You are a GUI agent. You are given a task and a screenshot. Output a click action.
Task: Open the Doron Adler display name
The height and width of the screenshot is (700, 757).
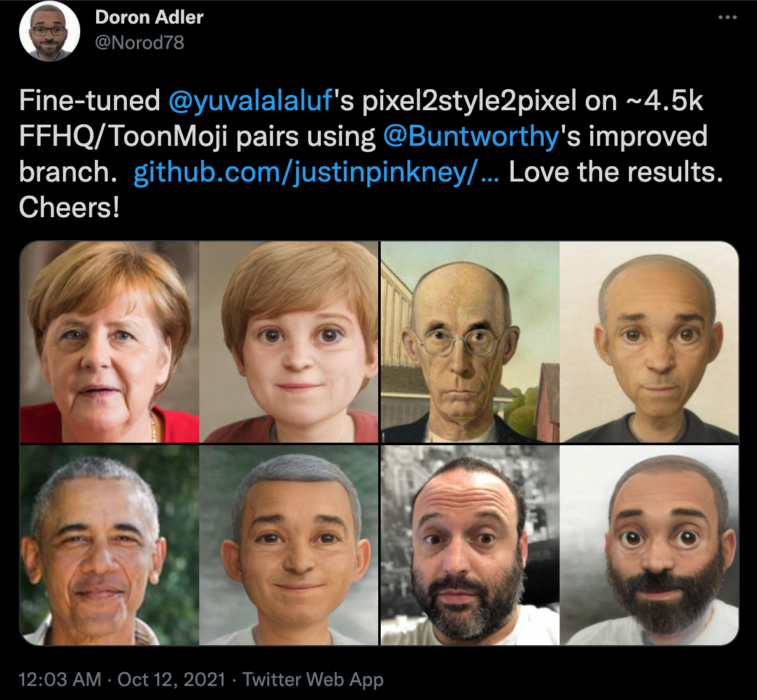click(149, 17)
